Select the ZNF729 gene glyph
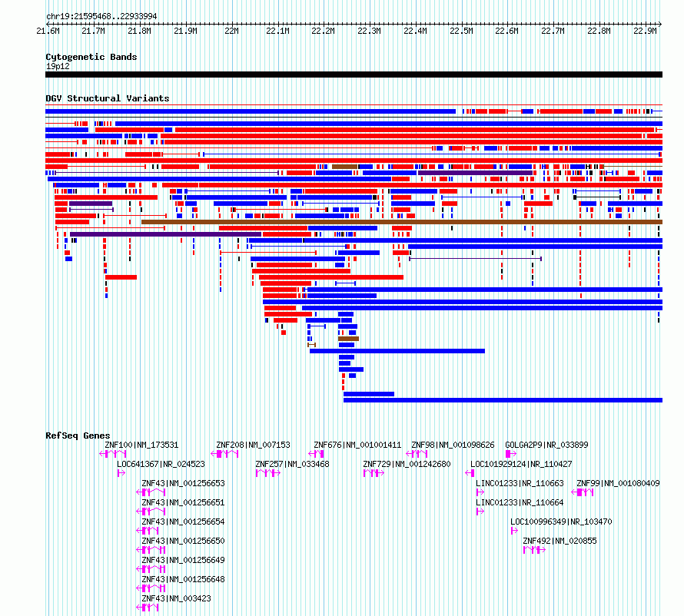Screen dimensions: 684x616 click(374, 473)
